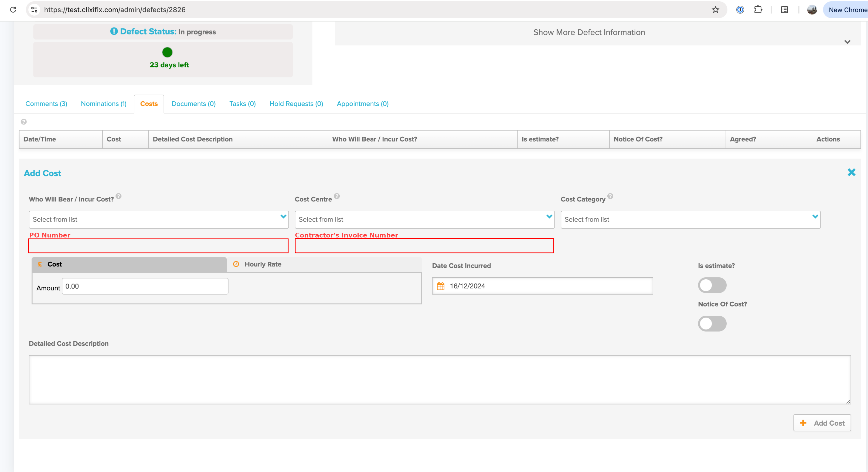Viewport: 868px width, 472px height.
Task: Click the help icon next to Cost Centre
Action: pos(337,196)
